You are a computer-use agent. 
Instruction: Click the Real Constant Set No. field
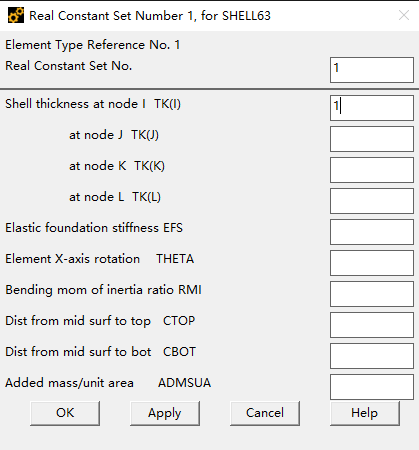[x=372, y=70]
